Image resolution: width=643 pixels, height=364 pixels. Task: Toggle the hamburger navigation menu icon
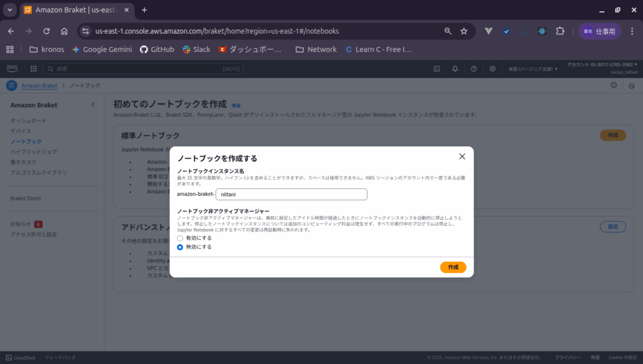pyautogui.click(x=11, y=86)
